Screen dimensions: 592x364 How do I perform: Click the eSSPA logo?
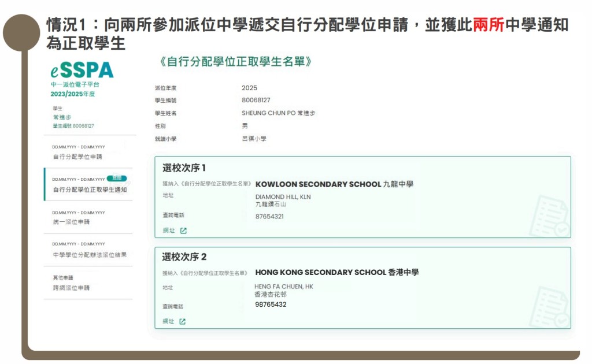(82, 70)
